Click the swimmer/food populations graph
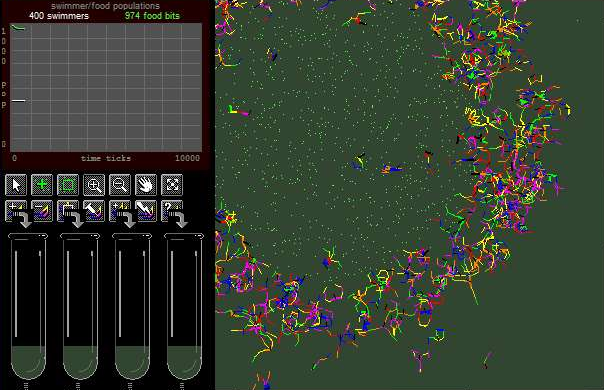This screenshot has width=604, height=390. click(106, 87)
